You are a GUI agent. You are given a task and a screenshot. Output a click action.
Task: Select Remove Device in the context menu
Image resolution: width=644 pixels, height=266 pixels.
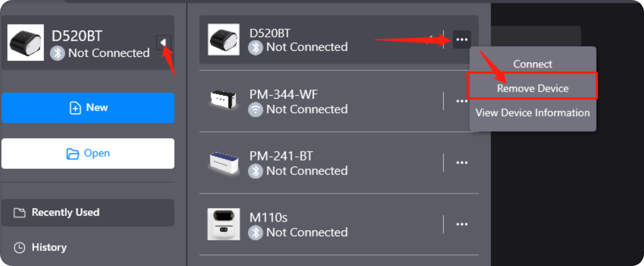[x=532, y=88]
